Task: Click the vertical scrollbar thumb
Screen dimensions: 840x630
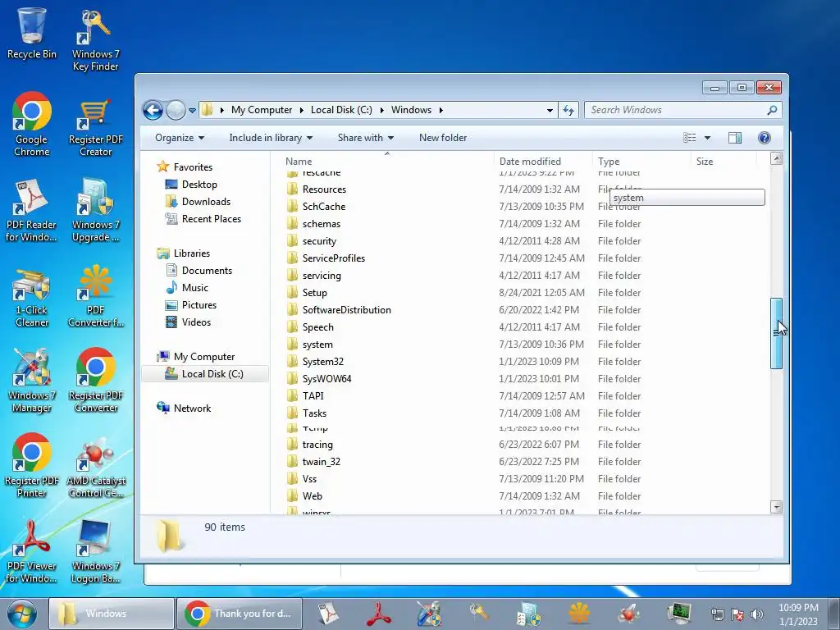Action: (776, 333)
